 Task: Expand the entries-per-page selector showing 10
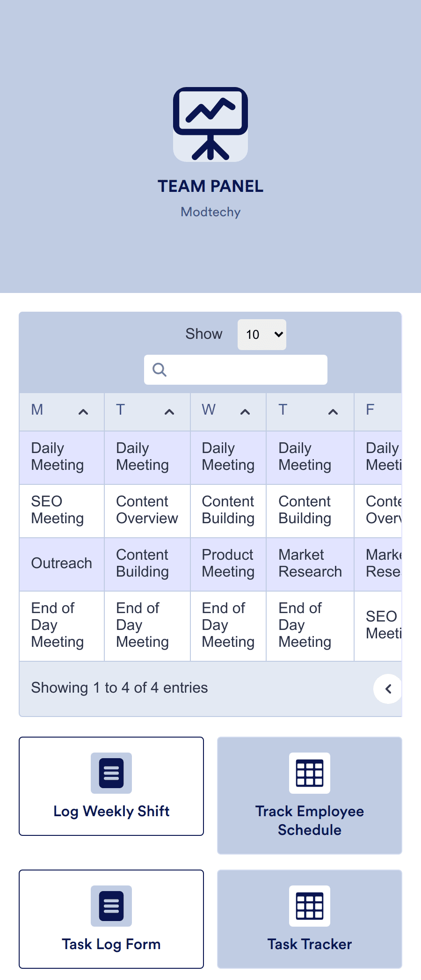click(x=261, y=334)
